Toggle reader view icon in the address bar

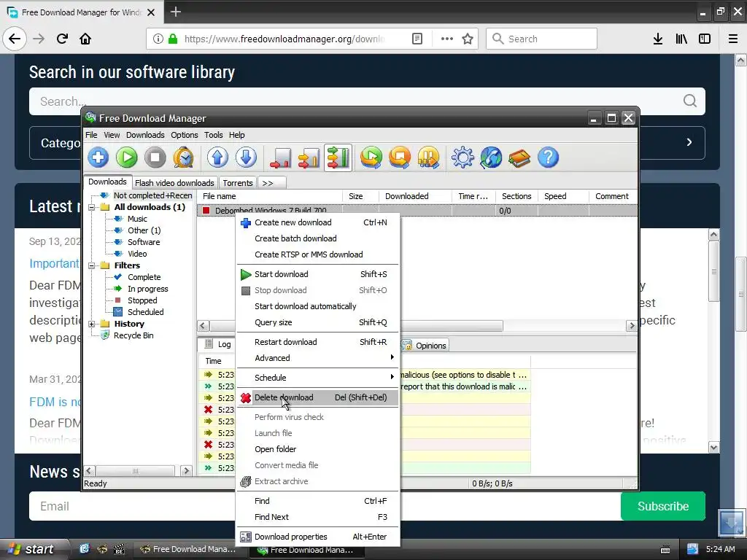pos(417,39)
